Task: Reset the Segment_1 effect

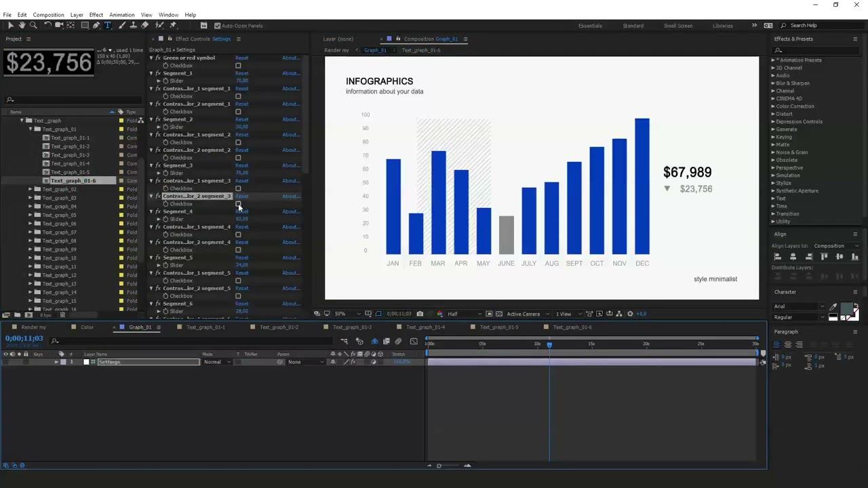Action: click(241, 73)
